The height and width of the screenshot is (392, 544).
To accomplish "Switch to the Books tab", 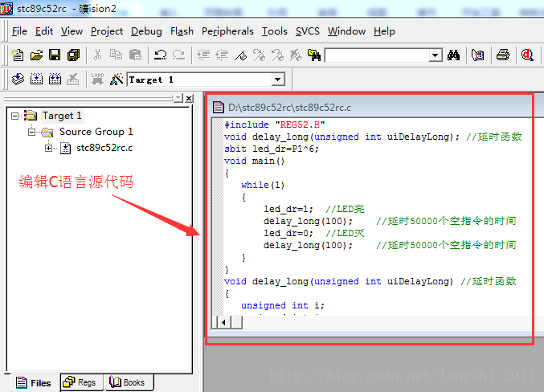I will [129, 382].
